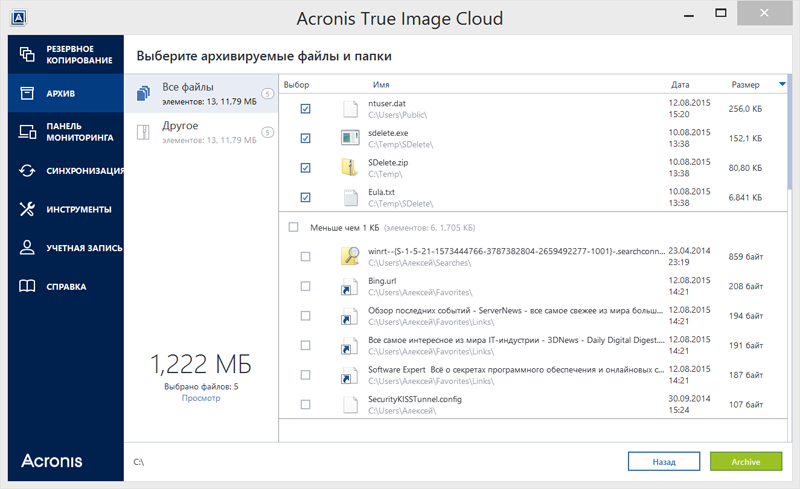This screenshot has width=800, height=489.
Task: Click the SDelete.zip archive icon
Action: 349,167
